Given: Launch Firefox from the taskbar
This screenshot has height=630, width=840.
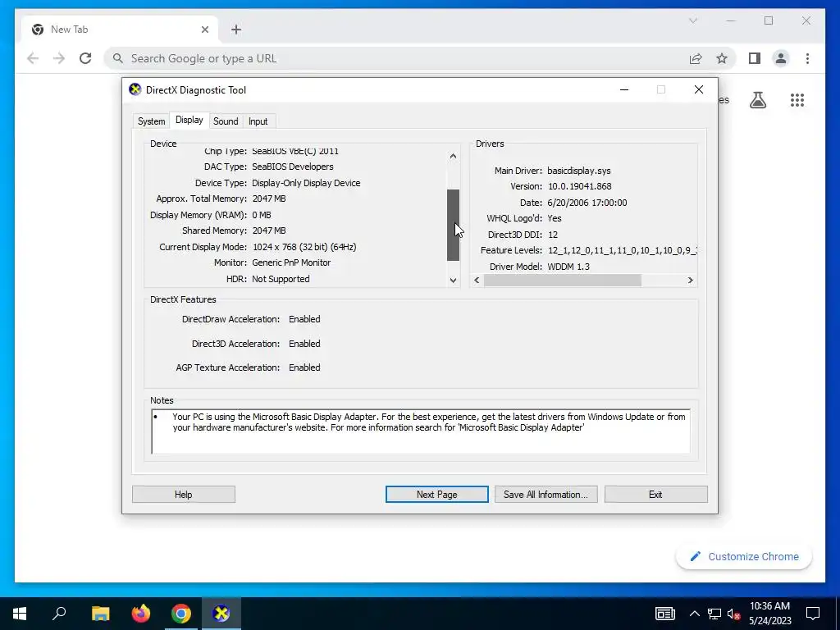Looking at the screenshot, I should tap(141, 614).
